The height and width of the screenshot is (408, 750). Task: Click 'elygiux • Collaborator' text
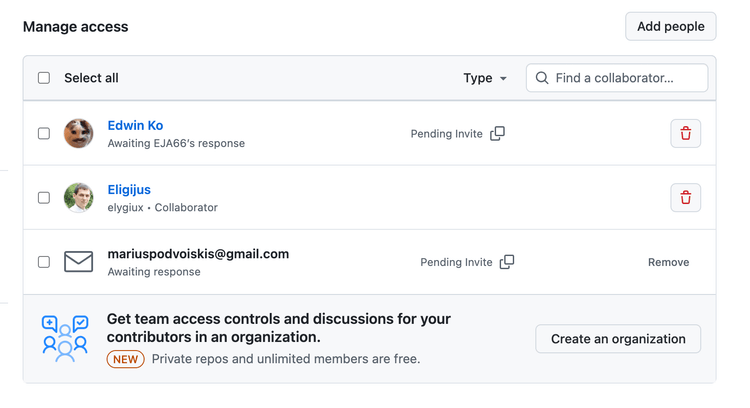click(x=163, y=208)
